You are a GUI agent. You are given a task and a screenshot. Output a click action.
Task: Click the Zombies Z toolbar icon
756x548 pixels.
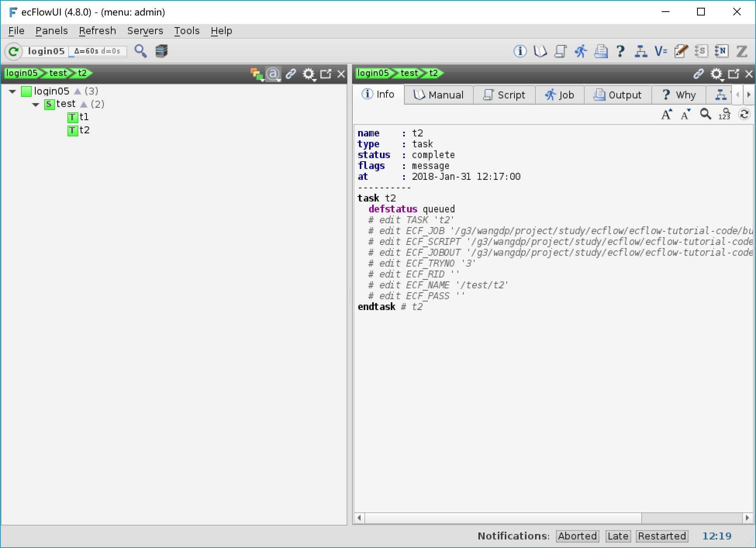pos(741,51)
